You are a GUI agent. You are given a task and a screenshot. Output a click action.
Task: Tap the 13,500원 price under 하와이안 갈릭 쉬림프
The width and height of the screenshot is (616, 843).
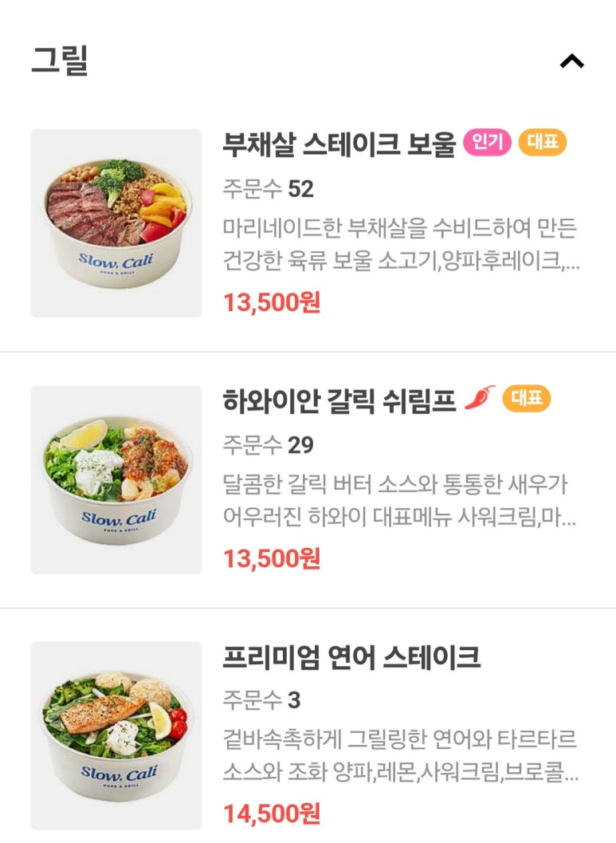(x=272, y=559)
